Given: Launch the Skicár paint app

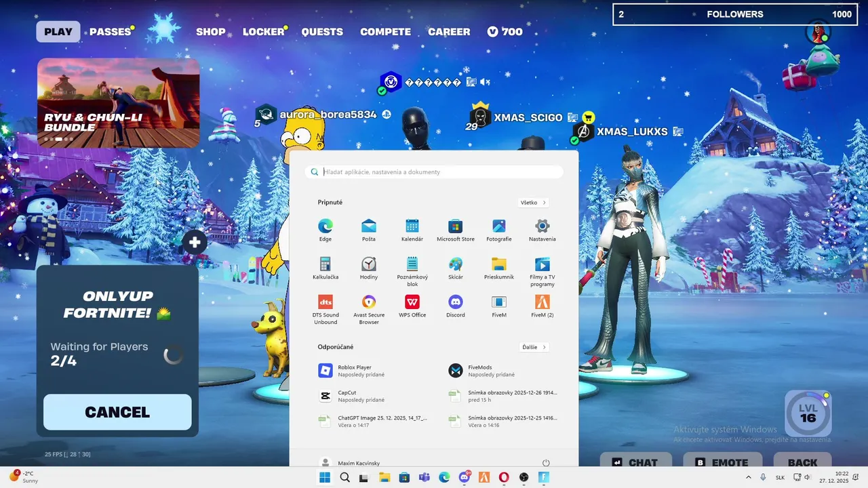Looking at the screenshot, I should (x=456, y=268).
